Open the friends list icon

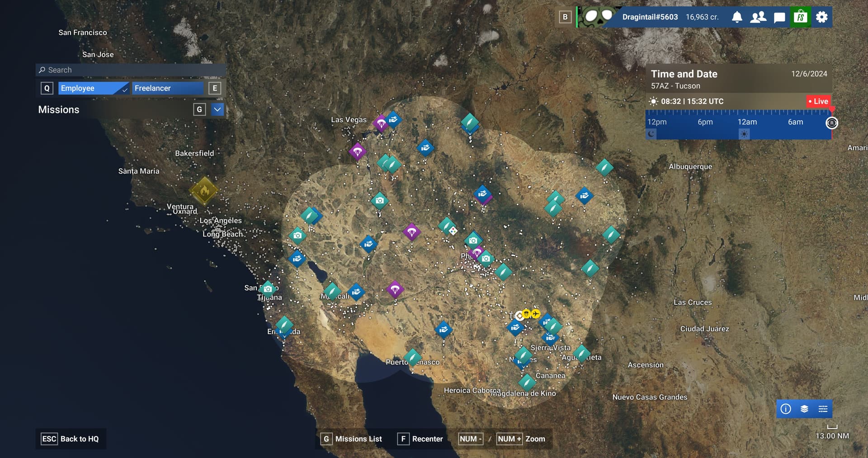[758, 17]
